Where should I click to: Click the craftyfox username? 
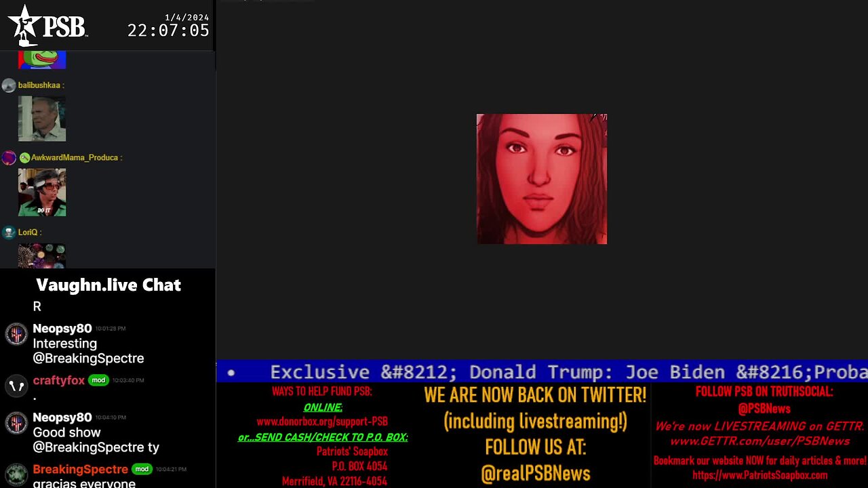59,380
